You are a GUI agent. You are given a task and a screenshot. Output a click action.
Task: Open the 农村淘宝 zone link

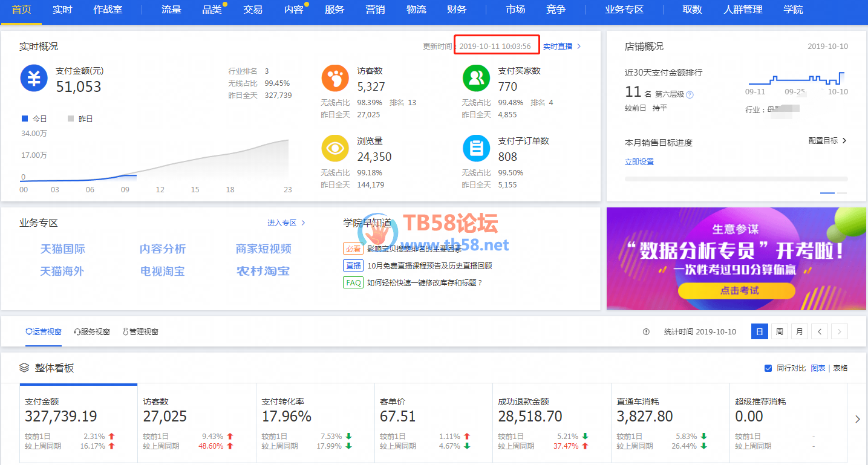(x=263, y=272)
